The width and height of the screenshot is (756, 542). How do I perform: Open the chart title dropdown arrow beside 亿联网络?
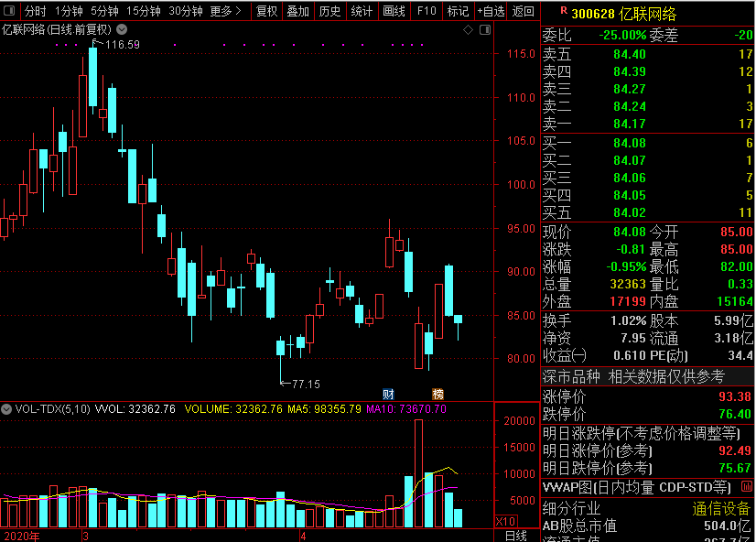click(x=122, y=29)
